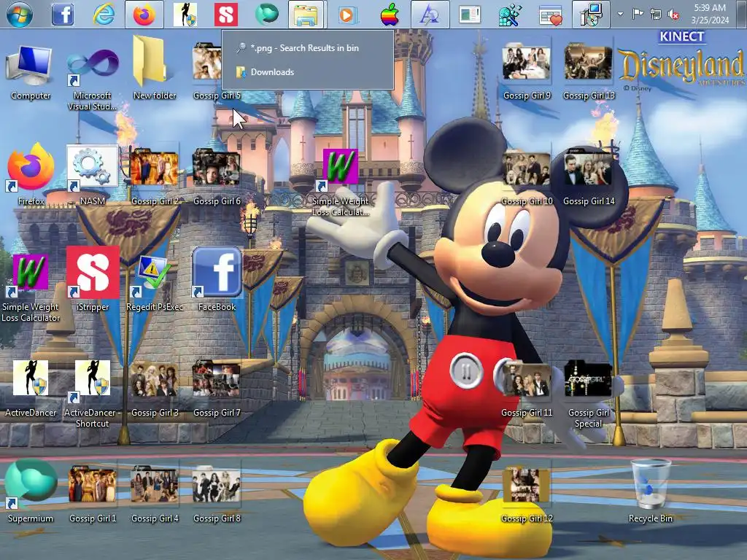Image resolution: width=747 pixels, height=560 pixels.
Task: Select the Computer desktop icon
Action: click(31, 71)
